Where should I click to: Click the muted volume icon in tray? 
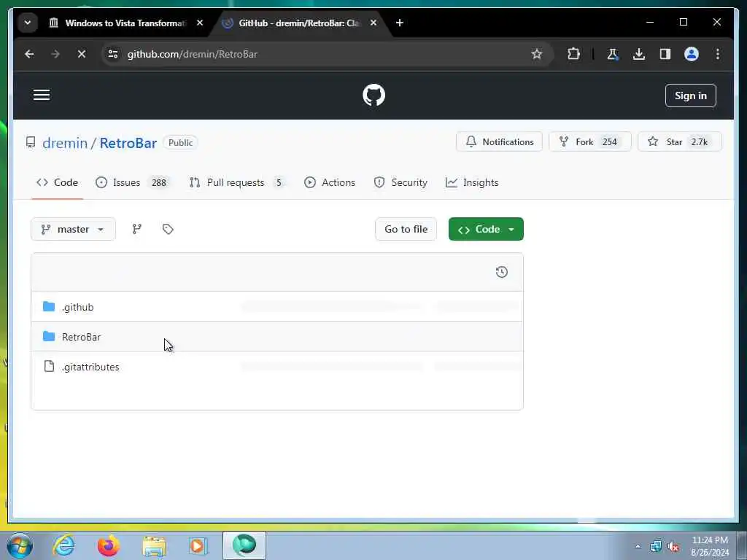click(x=673, y=547)
